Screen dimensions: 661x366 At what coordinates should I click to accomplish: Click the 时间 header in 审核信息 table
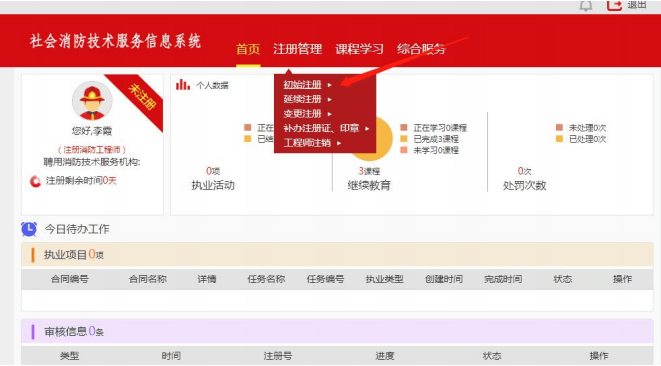[171, 356]
